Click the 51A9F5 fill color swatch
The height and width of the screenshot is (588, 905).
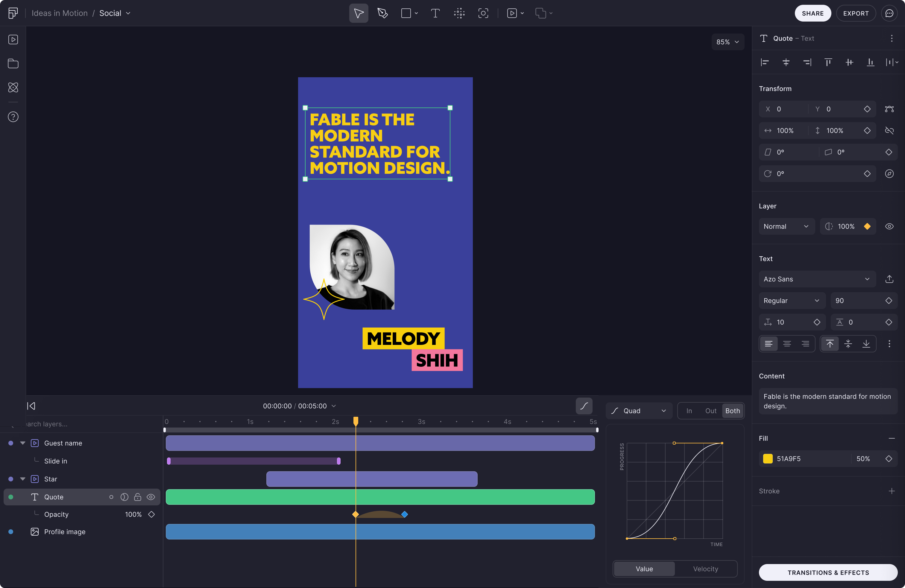point(768,458)
